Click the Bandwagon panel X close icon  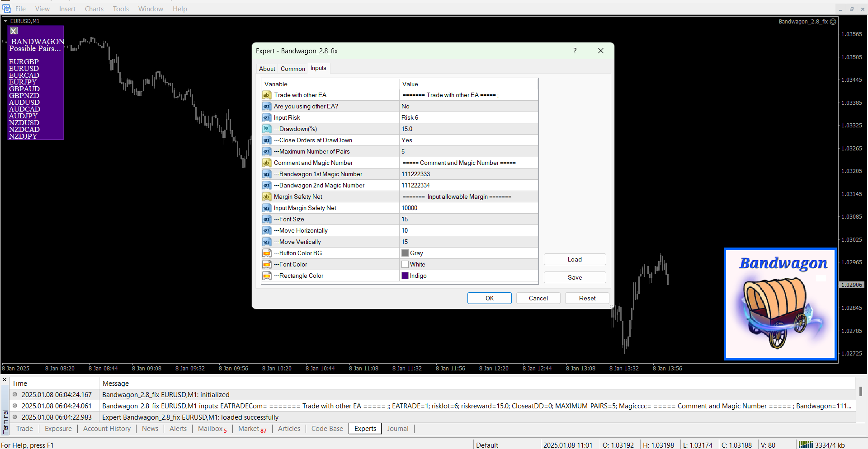click(14, 31)
